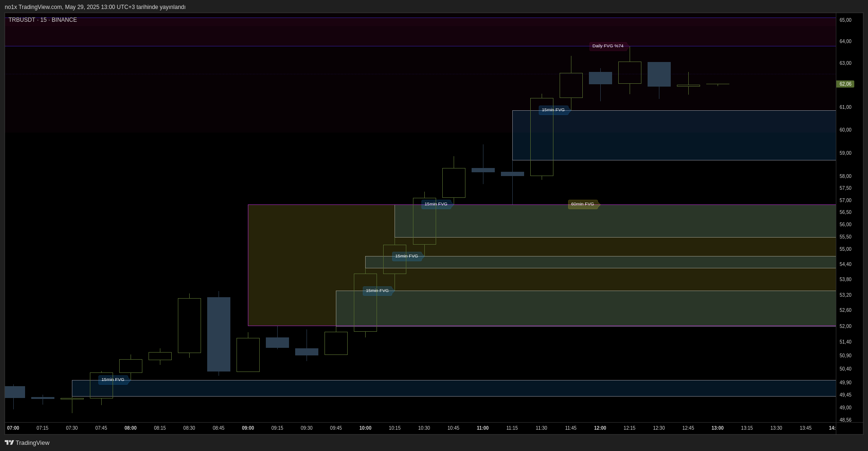This screenshot has width=868, height=451.
Task: Click the 07:45 time axis label
Action: coord(101,428)
